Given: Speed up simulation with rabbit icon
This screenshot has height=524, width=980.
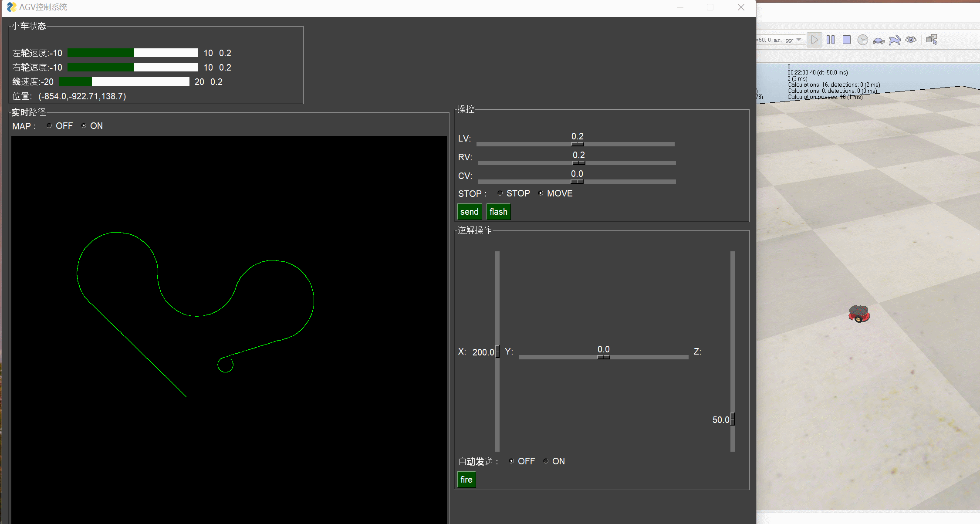Looking at the screenshot, I should [895, 40].
